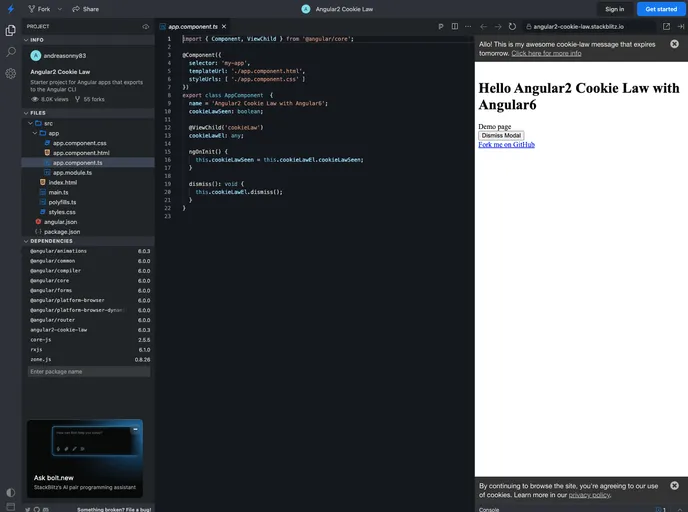
Task: Click the andreasonny83 author avatar
Action: click(36, 55)
